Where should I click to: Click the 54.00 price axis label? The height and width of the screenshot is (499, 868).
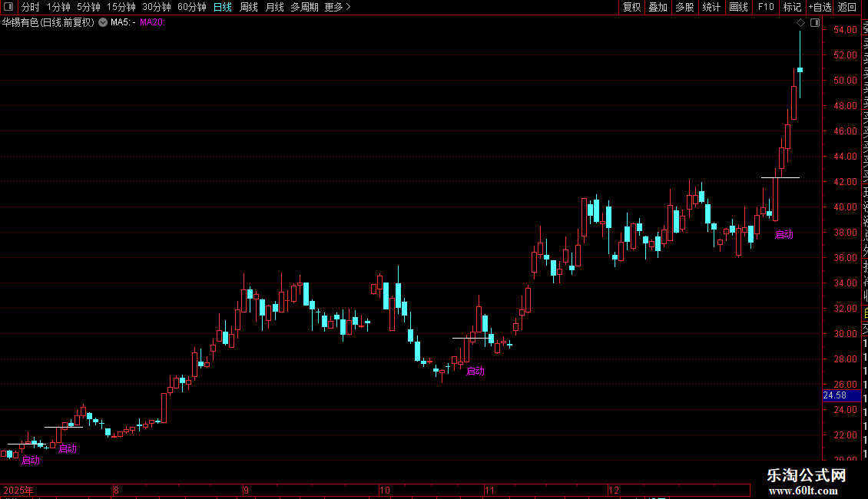pos(845,30)
